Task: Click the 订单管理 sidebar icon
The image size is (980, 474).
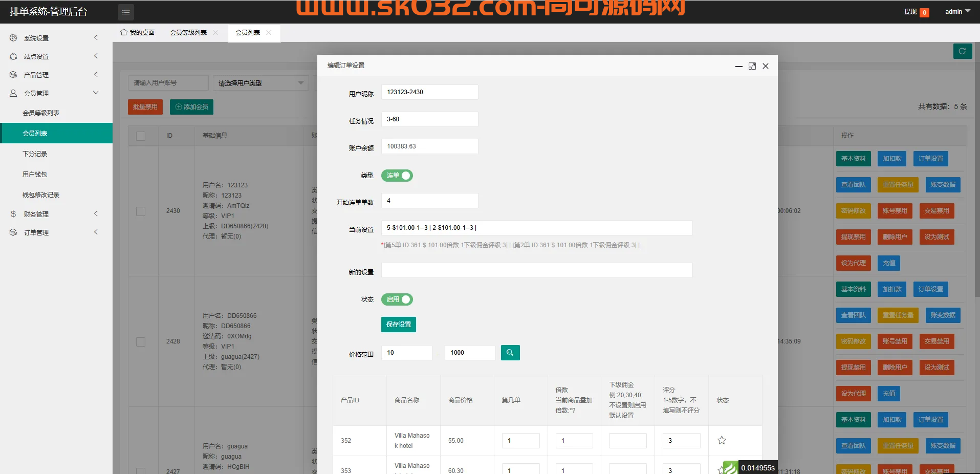Action: [x=13, y=232]
